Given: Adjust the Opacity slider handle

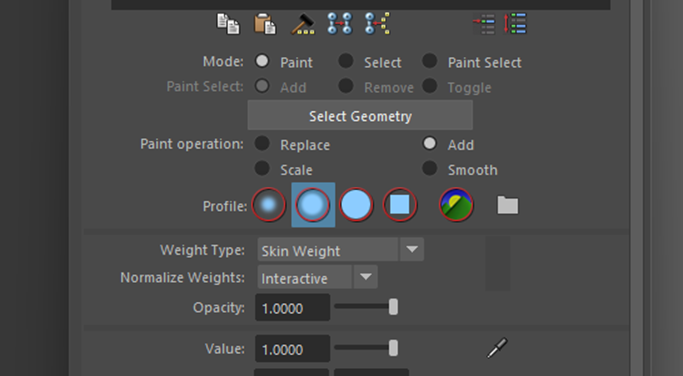Looking at the screenshot, I should coord(393,307).
